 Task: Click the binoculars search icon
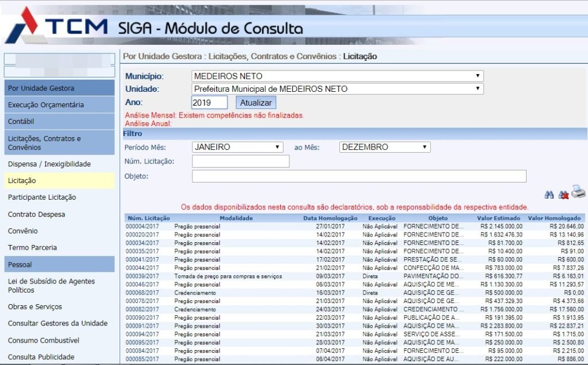549,195
